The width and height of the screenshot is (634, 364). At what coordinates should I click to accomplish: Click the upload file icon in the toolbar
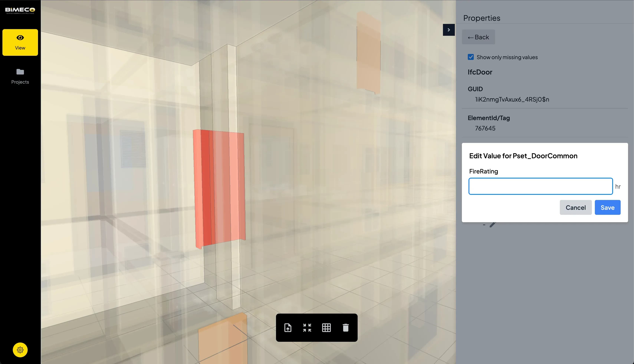coord(288,328)
